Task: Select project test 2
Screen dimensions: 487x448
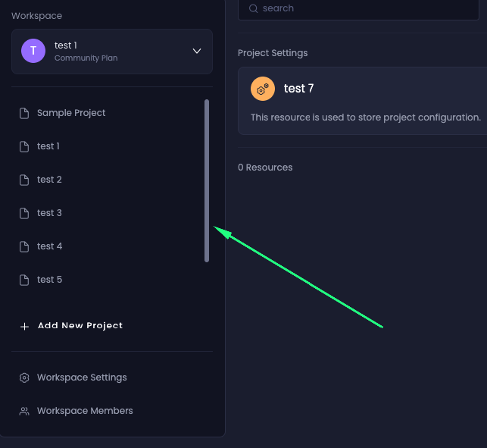Action: 49,180
